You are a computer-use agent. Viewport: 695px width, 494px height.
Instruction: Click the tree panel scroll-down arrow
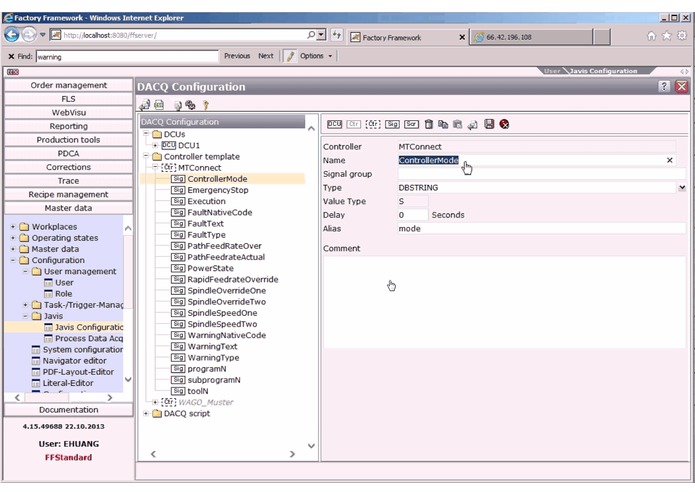(311, 446)
